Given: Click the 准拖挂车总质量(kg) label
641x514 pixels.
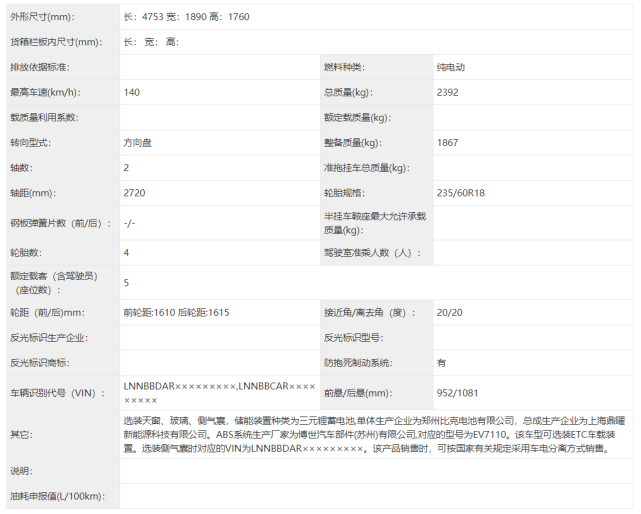Looking at the screenshot, I should pos(367,168).
